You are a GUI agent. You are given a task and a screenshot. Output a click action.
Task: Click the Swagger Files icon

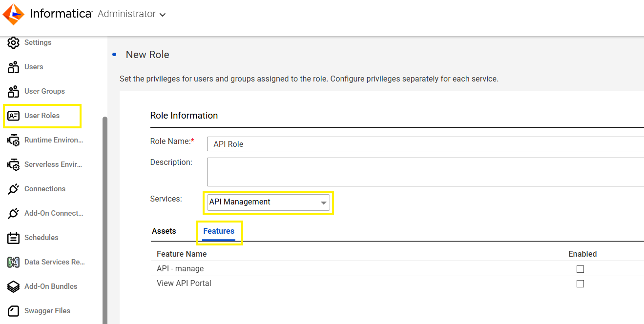click(x=14, y=311)
